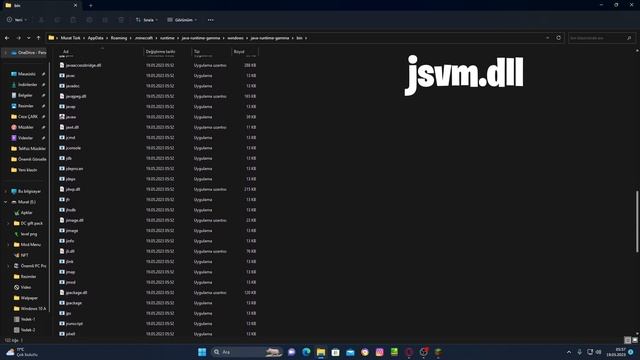Expand the DC gift pack folder arrow
Screen dimensions: 640x360
point(9,223)
